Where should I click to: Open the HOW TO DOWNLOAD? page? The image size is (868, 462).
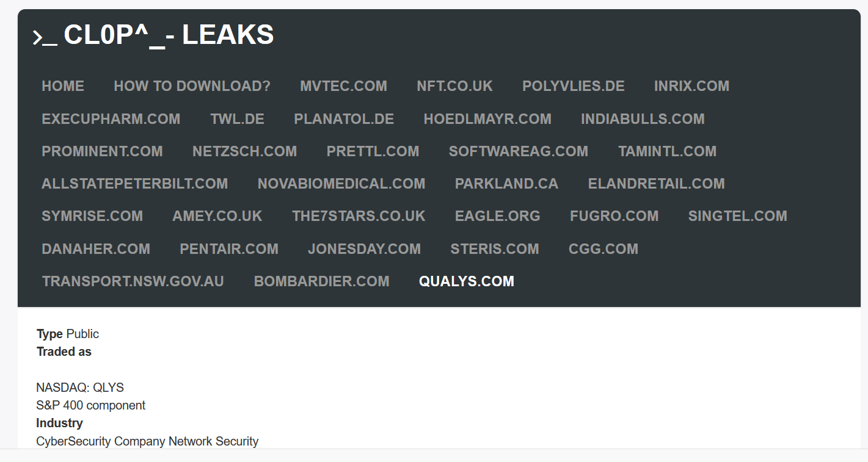tap(192, 86)
